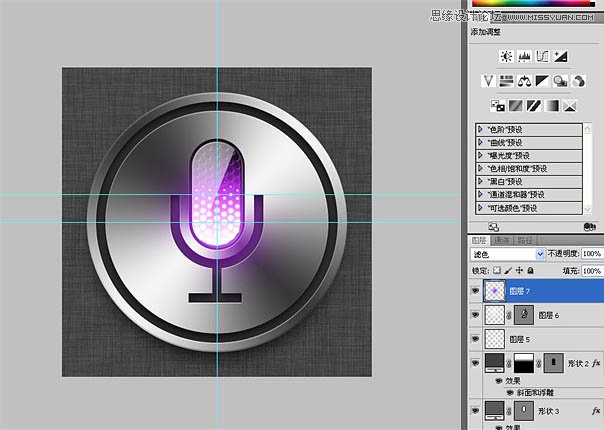Hide 图层 6 using its eye icon
Image resolution: width=604 pixels, height=430 pixels.
[475, 315]
